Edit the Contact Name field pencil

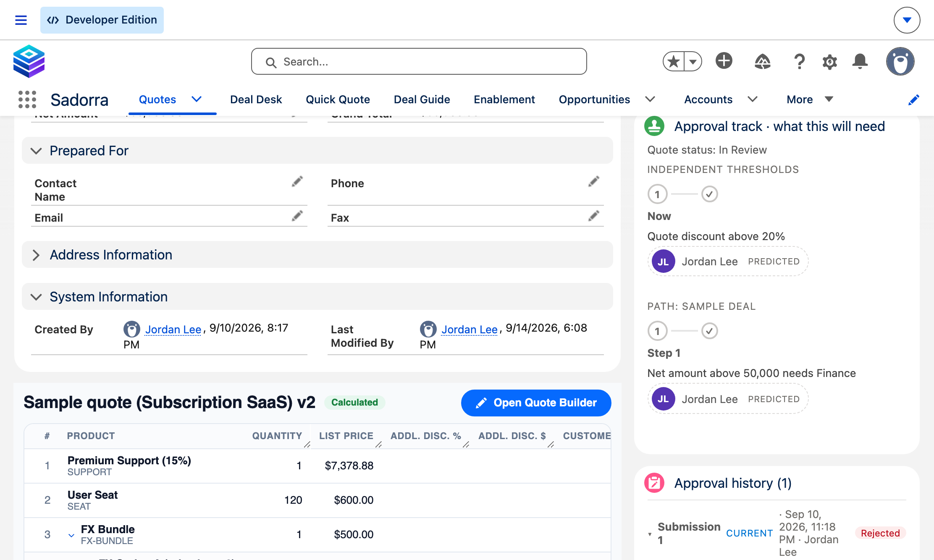tap(297, 181)
